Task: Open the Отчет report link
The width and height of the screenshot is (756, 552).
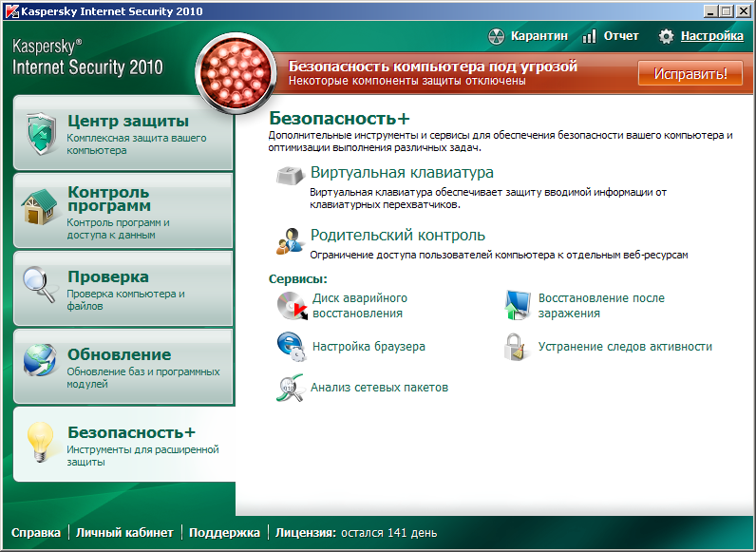Action: 621,36
